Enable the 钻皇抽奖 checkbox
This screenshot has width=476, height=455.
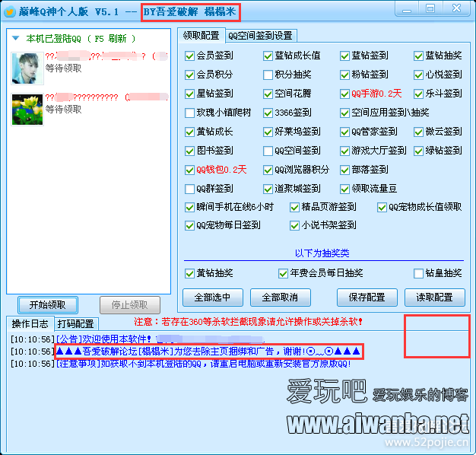[418, 273]
